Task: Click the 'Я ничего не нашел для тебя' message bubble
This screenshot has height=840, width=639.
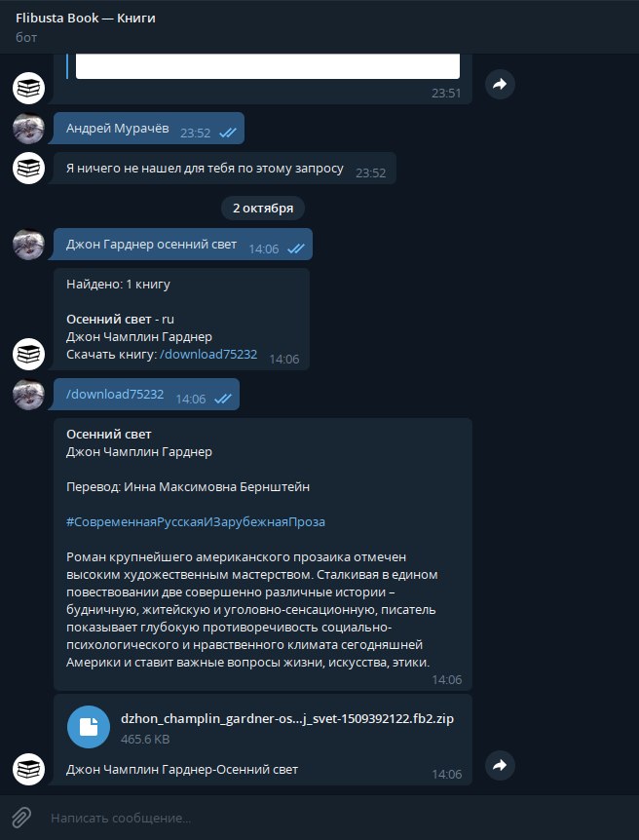Action: pyautogui.click(x=224, y=169)
